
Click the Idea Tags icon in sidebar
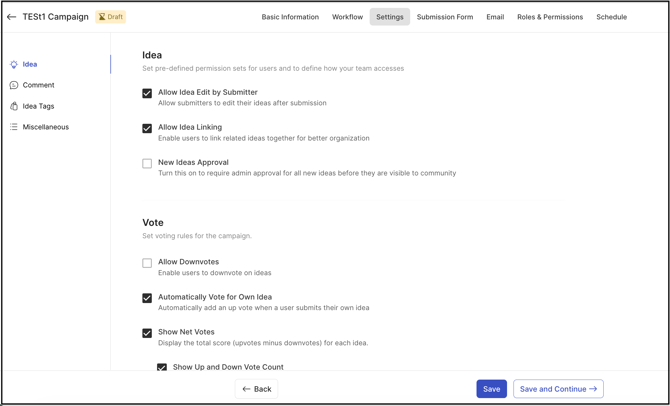14,106
